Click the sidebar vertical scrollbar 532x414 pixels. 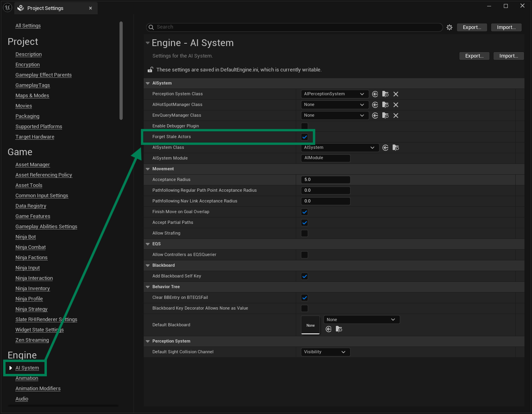coord(121,71)
